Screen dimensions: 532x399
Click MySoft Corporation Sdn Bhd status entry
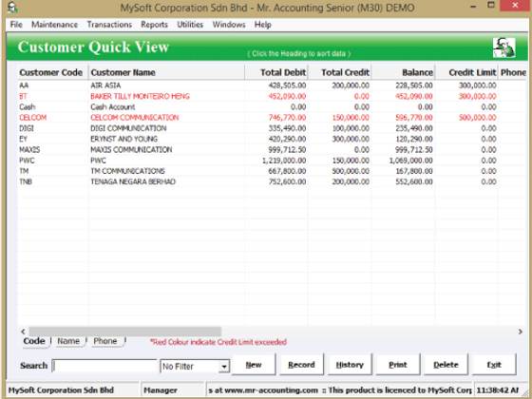tap(72, 390)
